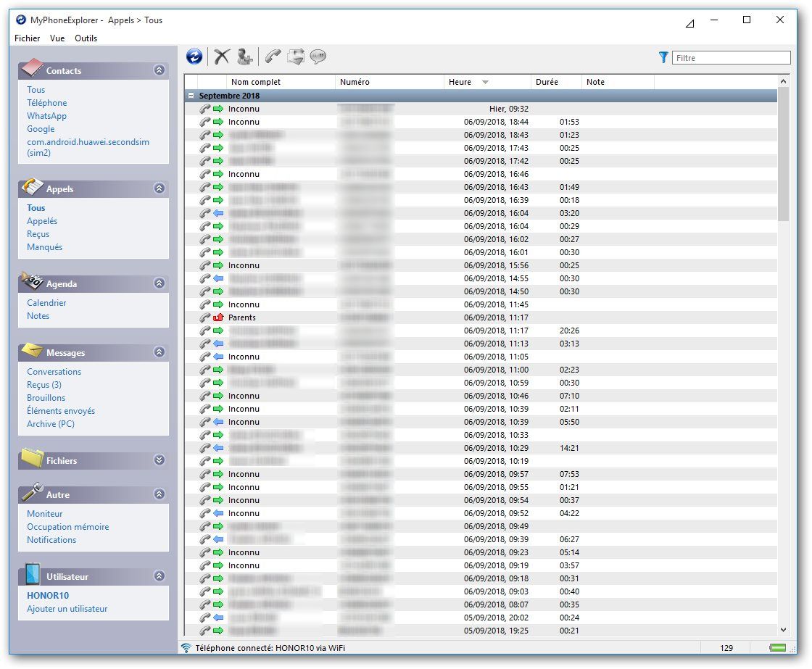Click the add contact toolbar icon

point(245,57)
